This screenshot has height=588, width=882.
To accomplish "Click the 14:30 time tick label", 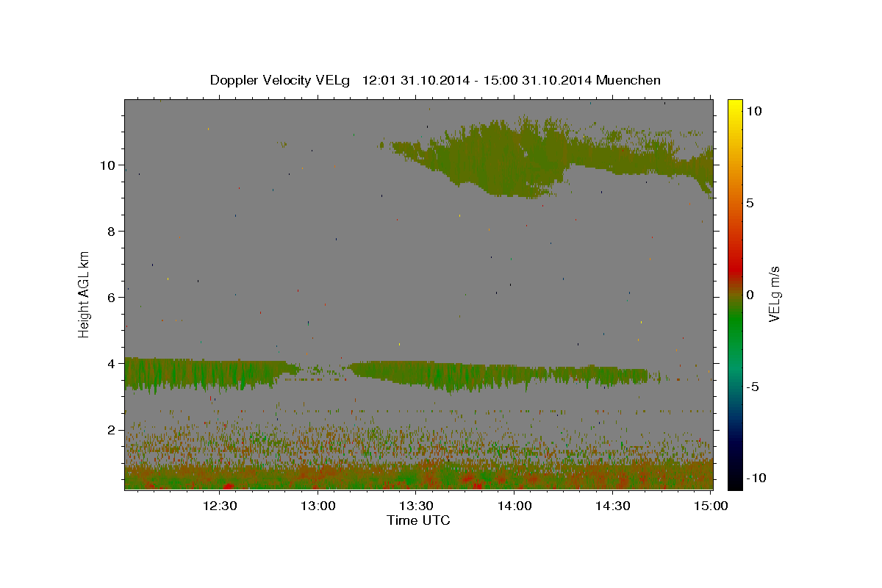I will [x=612, y=506].
